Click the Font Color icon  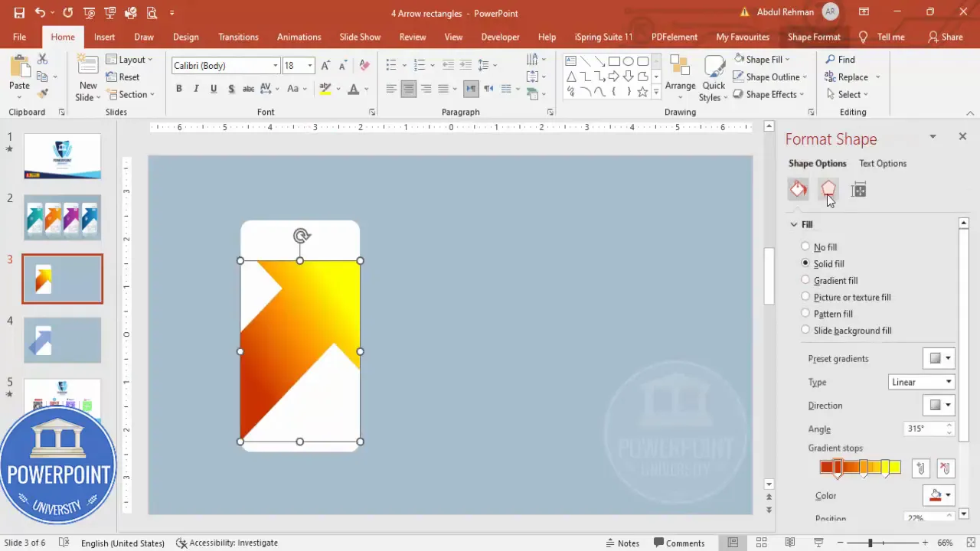(353, 89)
